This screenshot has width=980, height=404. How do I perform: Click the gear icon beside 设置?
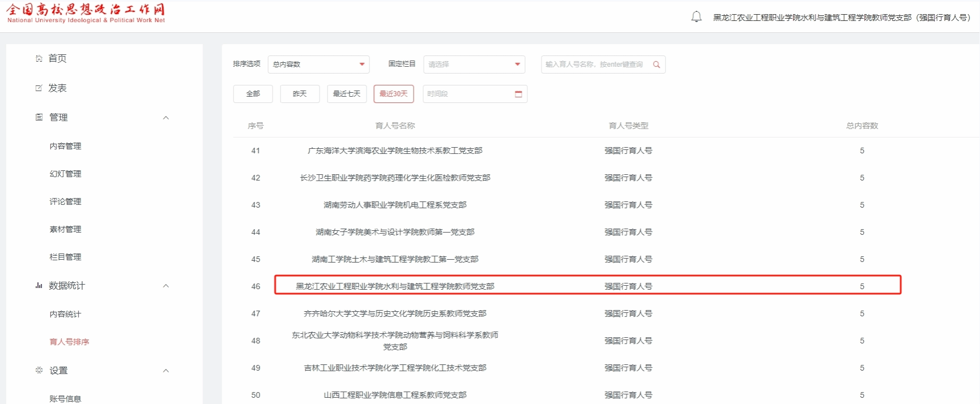pyautogui.click(x=39, y=370)
